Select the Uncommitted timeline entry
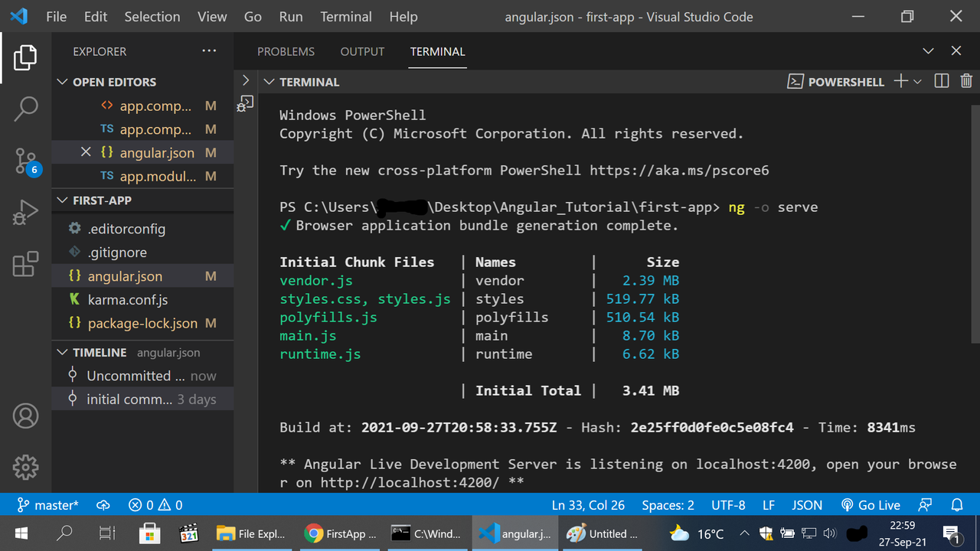The height and width of the screenshot is (551, 980). [x=143, y=376]
